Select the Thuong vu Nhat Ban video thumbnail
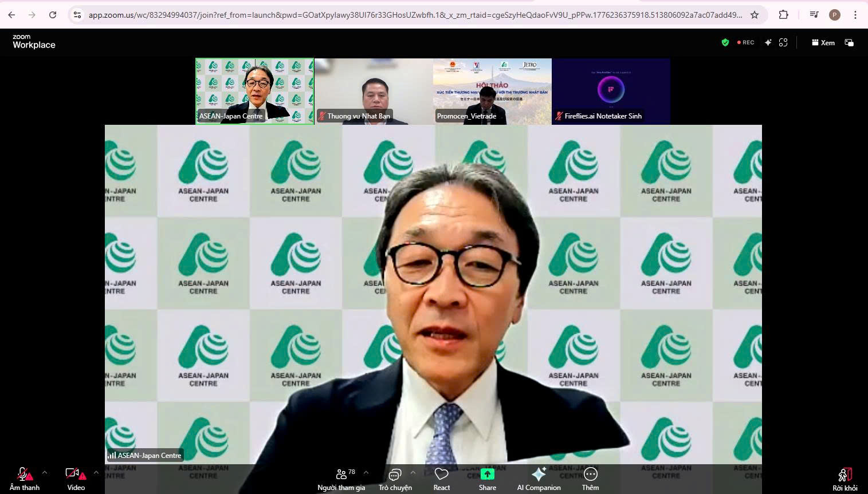 click(x=374, y=92)
